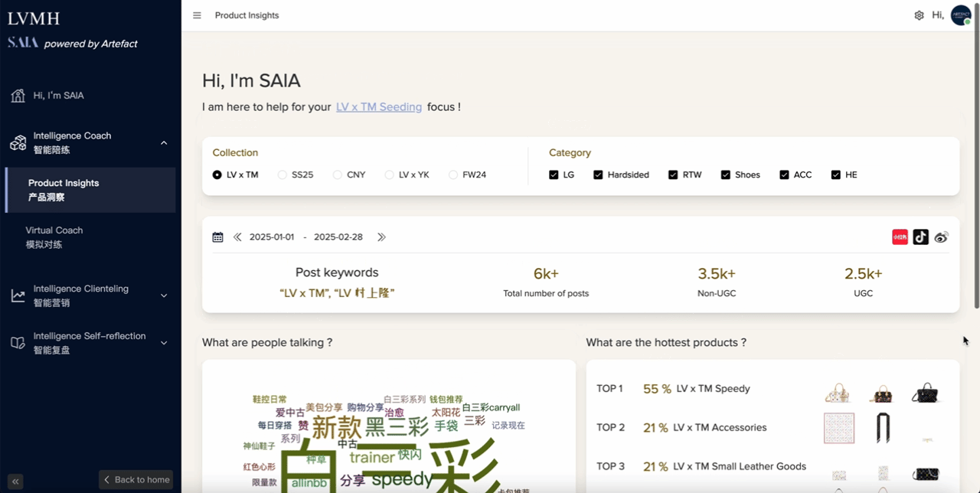
Task: Select the FW24 collection radio
Action: pos(453,175)
